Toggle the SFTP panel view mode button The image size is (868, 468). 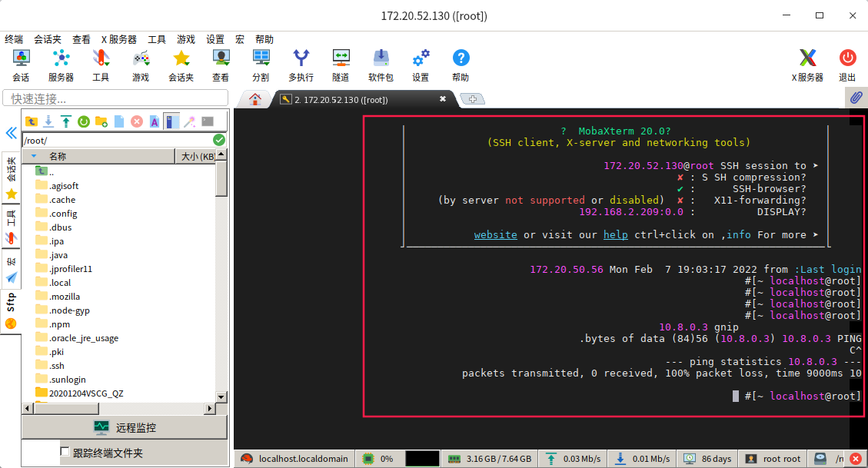point(171,121)
